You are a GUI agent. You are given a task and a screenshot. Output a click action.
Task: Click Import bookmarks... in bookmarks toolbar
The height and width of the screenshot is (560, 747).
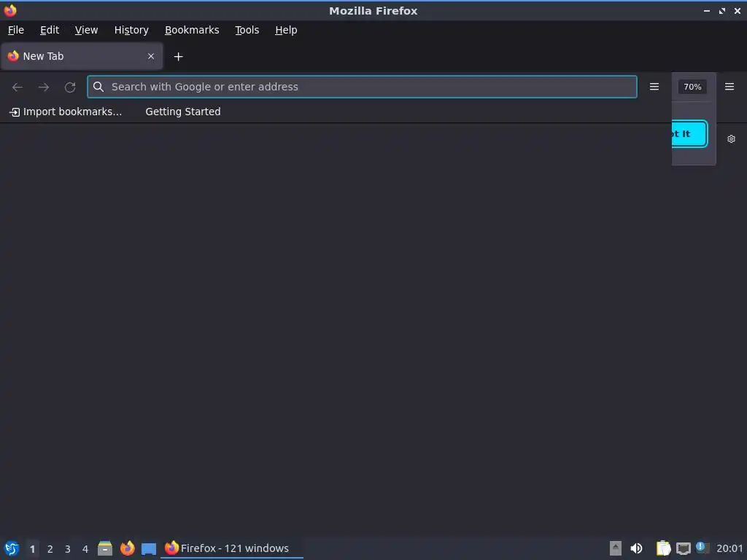pos(66,112)
